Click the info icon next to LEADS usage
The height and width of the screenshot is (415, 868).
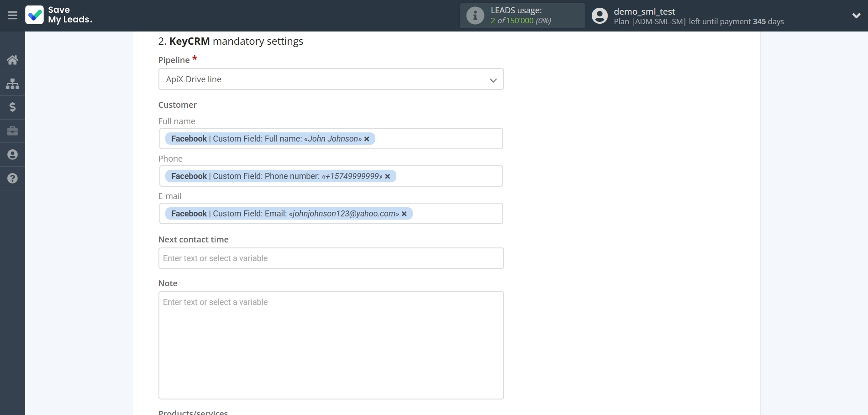coord(475,16)
